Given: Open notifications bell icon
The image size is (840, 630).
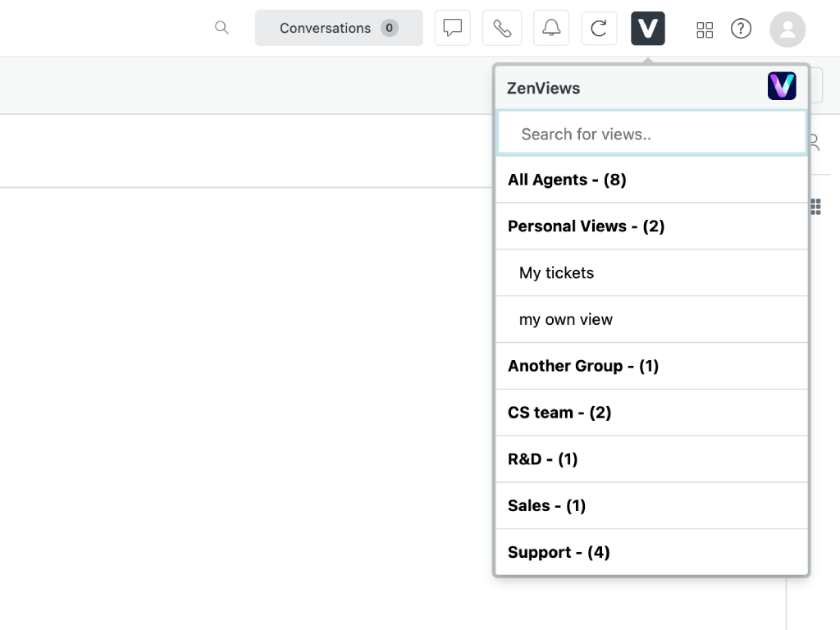Looking at the screenshot, I should coord(551,28).
